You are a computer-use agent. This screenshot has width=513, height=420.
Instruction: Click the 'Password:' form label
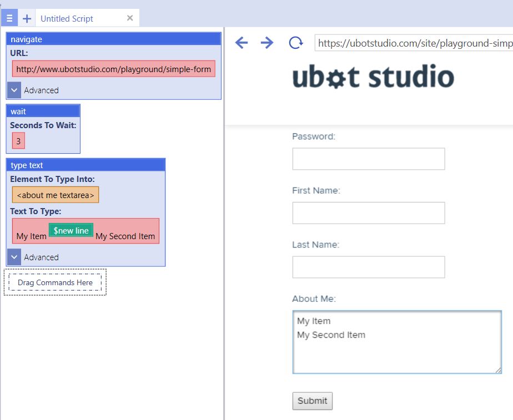click(x=314, y=136)
